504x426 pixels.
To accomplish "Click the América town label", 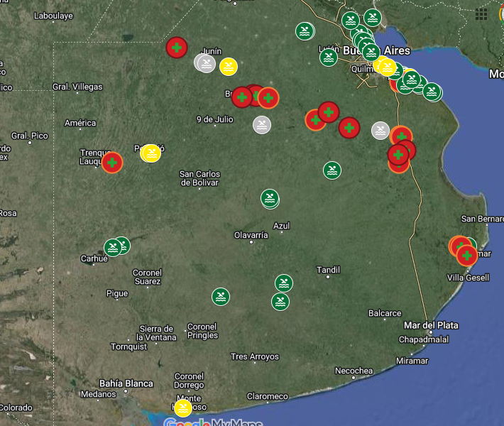I will (80, 123).
